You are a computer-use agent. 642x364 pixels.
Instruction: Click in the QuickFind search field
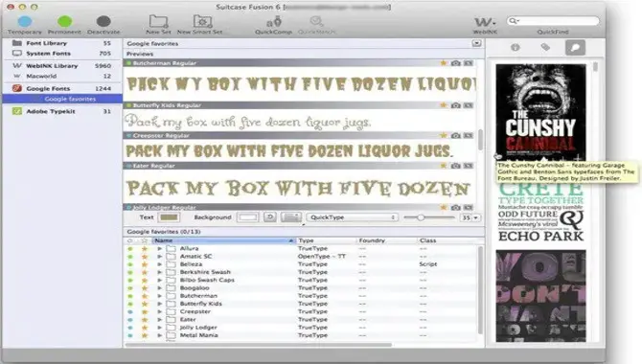pyautogui.click(x=553, y=21)
